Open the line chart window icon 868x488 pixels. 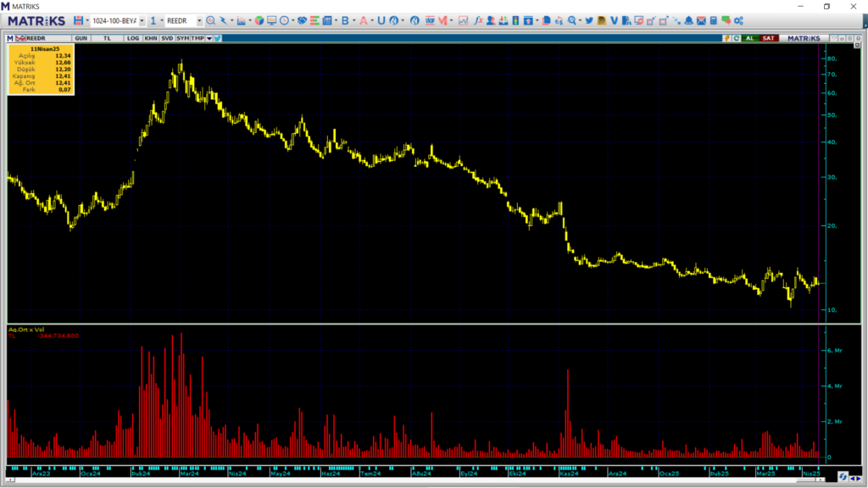[x=464, y=20]
